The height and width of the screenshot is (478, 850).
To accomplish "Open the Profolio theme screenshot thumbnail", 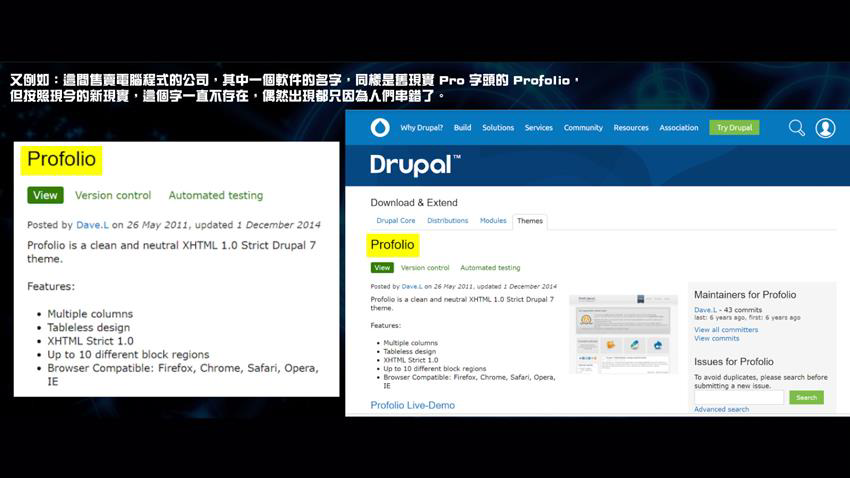I will (x=623, y=334).
